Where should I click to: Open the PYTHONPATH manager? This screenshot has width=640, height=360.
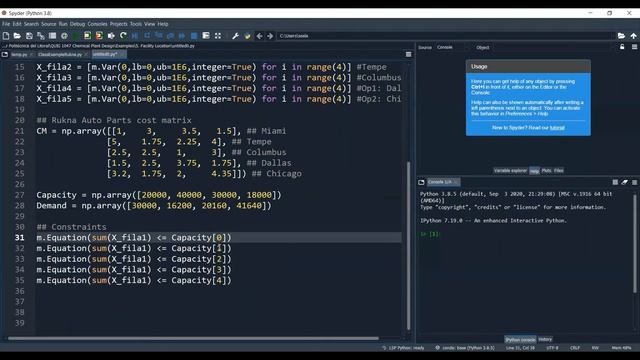pyautogui.click(x=247, y=36)
